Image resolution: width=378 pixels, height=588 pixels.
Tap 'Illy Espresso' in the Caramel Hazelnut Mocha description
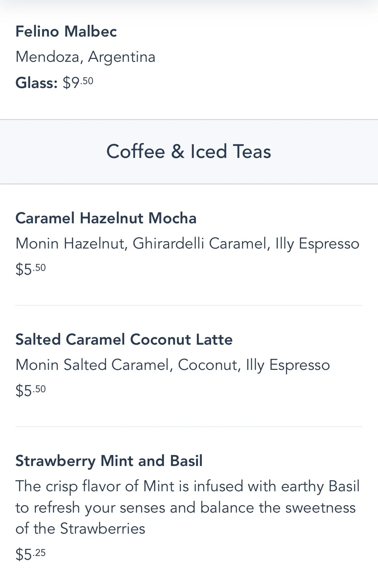pos(317,244)
